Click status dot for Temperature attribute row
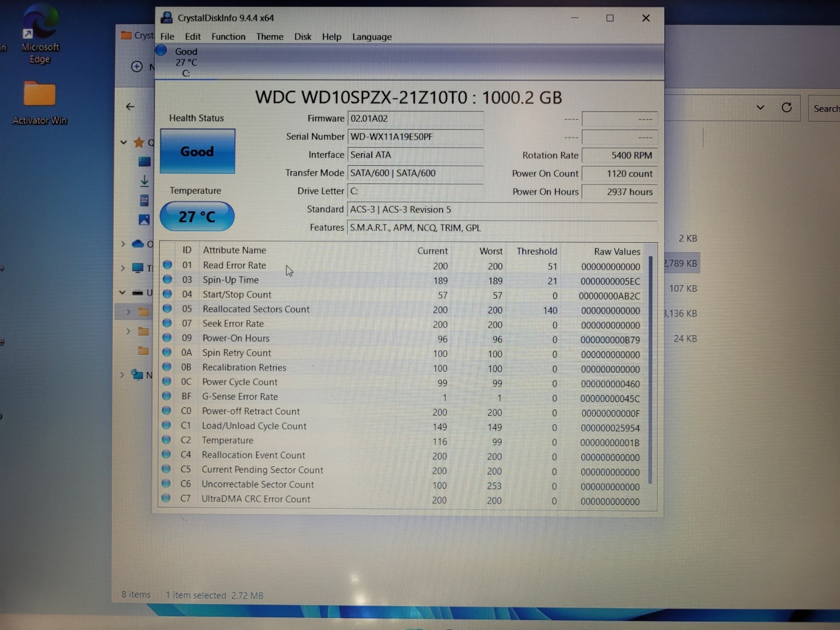Viewport: 840px width, 630px height. pos(166,439)
